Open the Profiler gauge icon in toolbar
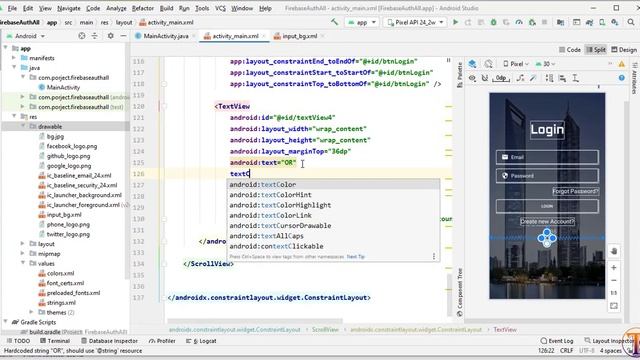 coord(519,22)
